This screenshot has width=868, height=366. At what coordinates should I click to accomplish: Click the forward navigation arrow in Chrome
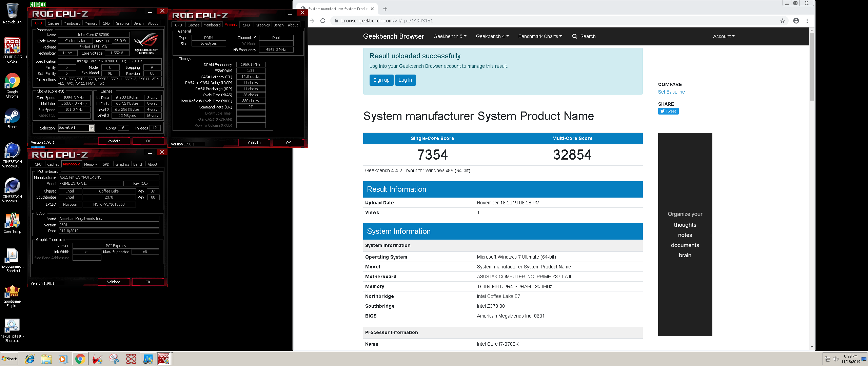point(312,21)
